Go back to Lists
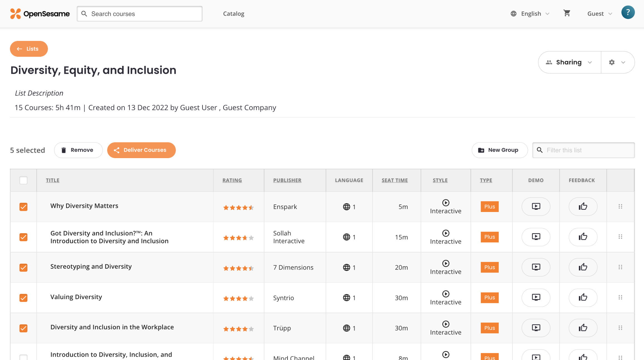Image resolution: width=644 pixels, height=360 pixels. tap(29, 49)
